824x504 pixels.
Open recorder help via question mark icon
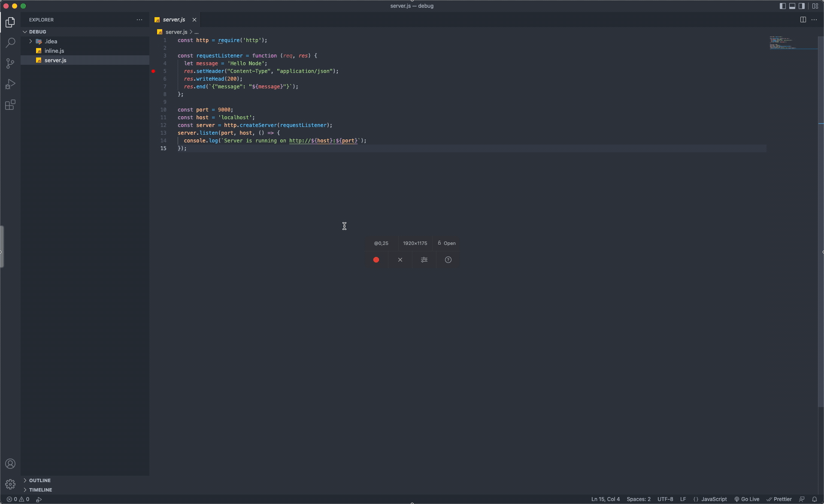pyautogui.click(x=448, y=260)
